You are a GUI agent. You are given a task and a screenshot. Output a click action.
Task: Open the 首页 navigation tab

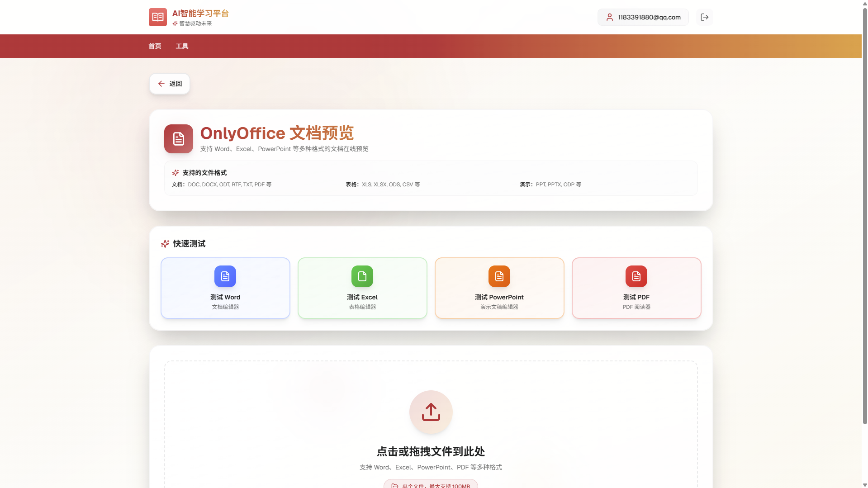pos(155,46)
